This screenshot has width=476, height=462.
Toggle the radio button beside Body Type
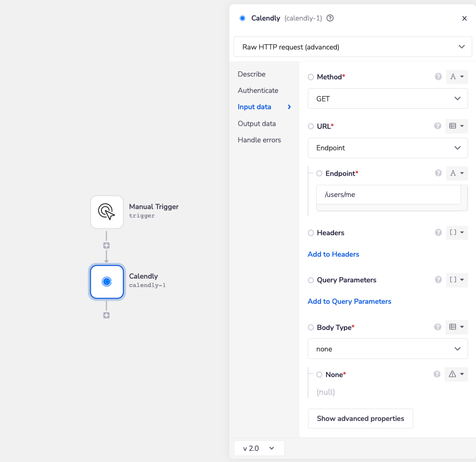311,327
